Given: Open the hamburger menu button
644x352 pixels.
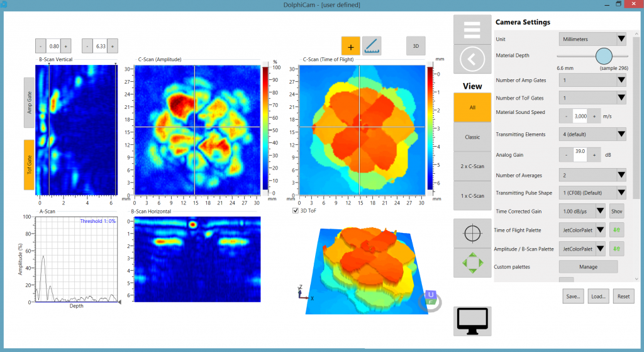Looking at the screenshot, I should coord(472,30).
